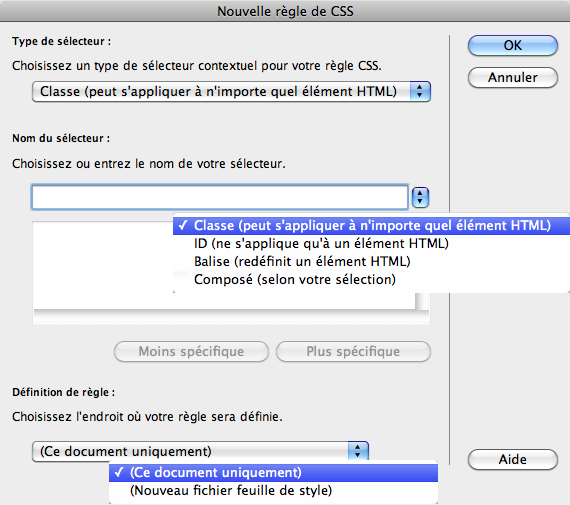The height and width of the screenshot is (505, 570).
Task: Click the selector type dropdown arrow stepper
Action: [x=420, y=92]
